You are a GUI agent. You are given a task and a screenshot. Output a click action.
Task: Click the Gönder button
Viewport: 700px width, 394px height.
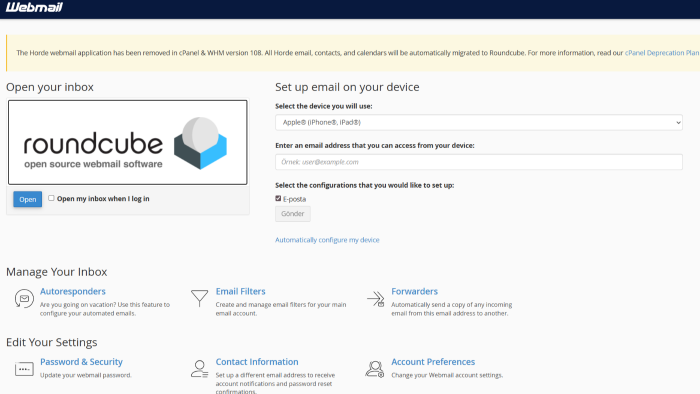[x=293, y=214]
